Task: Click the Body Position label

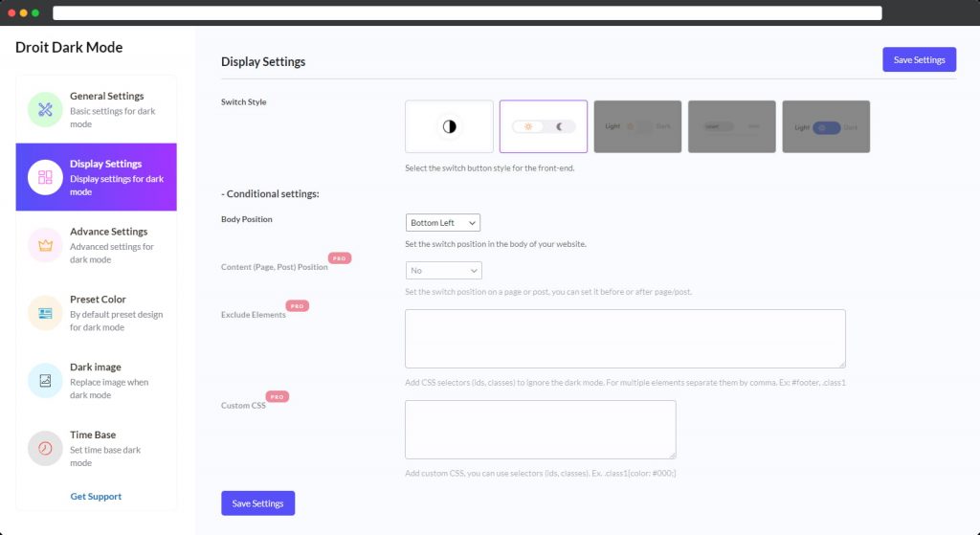Action: point(247,219)
